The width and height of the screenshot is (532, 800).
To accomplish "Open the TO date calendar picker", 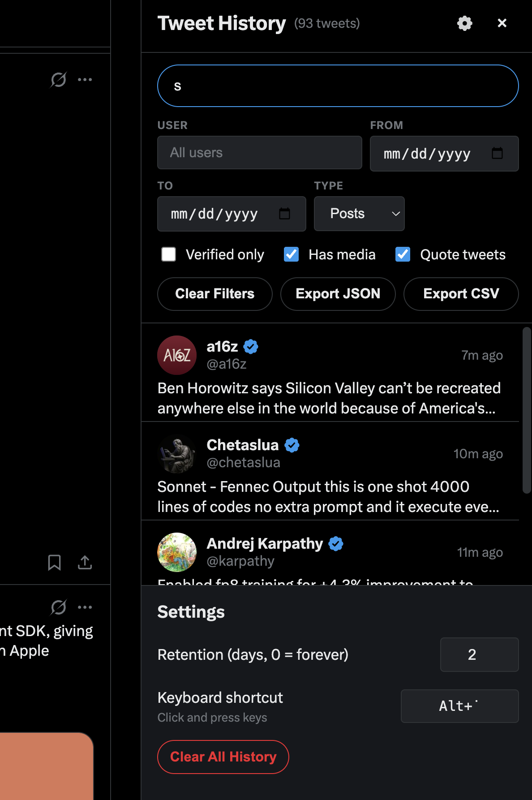I will (x=284, y=214).
